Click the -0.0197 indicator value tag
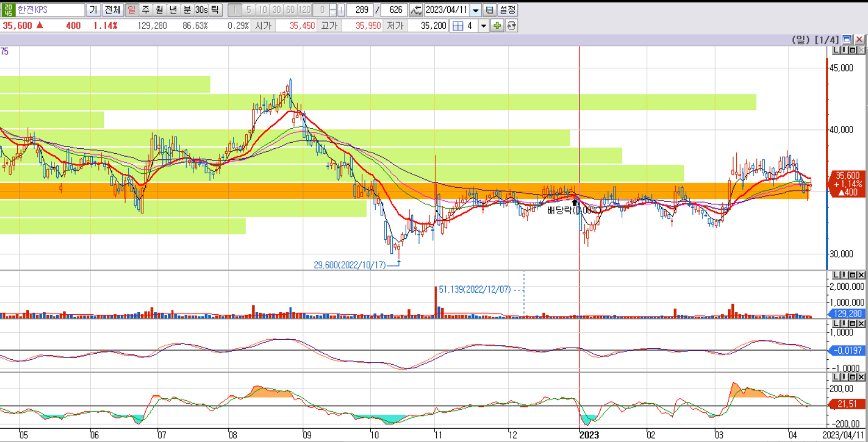The width and height of the screenshot is (868, 442). tap(847, 350)
